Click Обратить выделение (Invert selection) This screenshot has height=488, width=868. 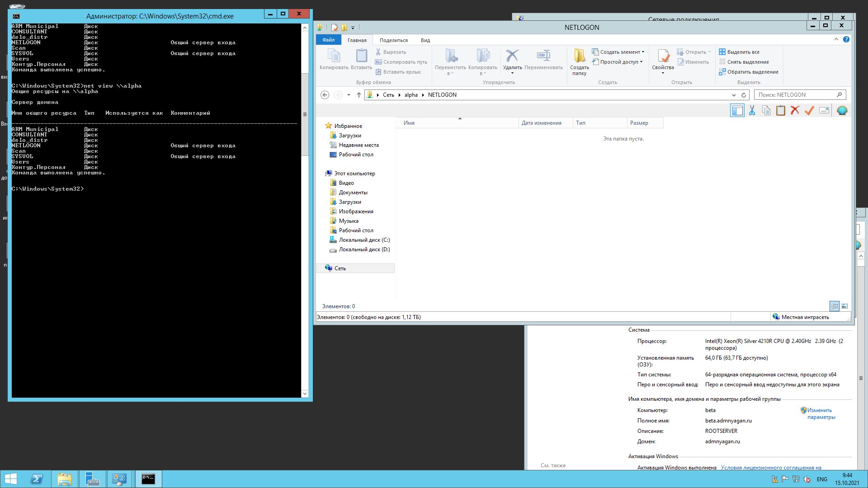click(749, 72)
